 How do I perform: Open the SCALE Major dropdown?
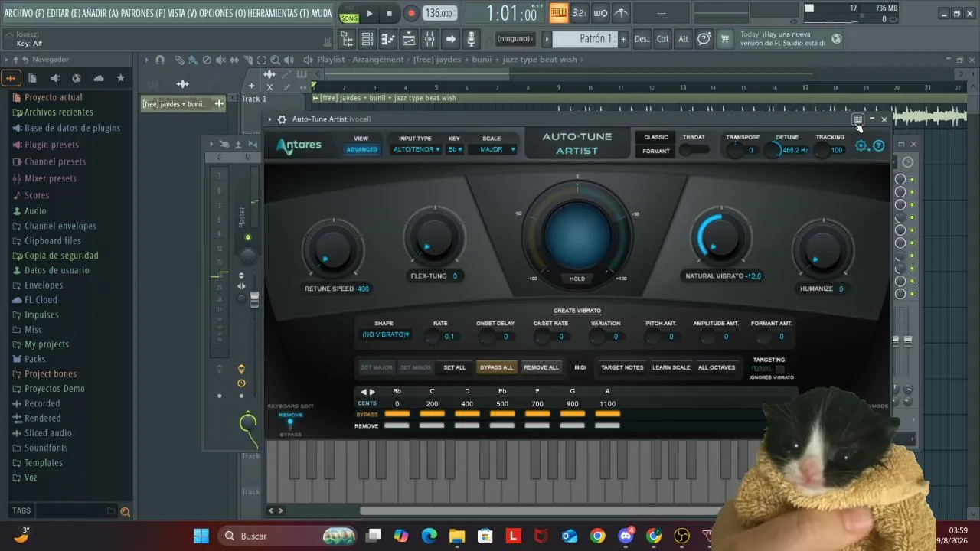point(497,149)
